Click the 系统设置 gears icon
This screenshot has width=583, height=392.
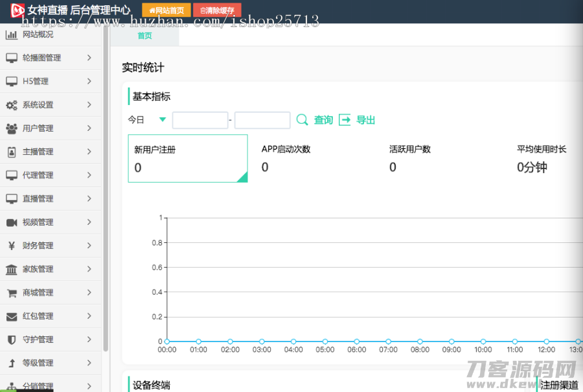pyautogui.click(x=12, y=105)
